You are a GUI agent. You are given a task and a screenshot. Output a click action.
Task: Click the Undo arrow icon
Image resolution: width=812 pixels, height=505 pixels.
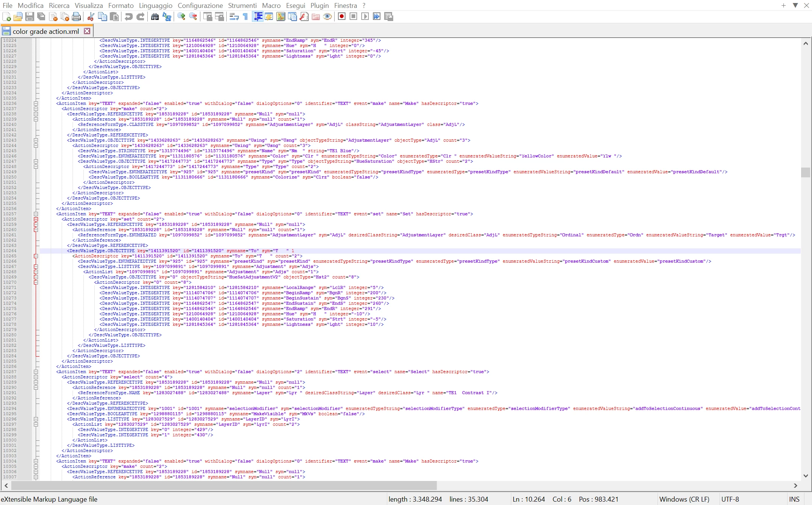[129, 17]
